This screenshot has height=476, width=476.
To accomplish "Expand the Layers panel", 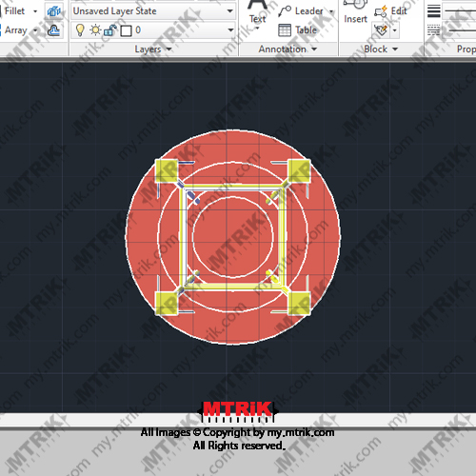I will click(153, 50).
